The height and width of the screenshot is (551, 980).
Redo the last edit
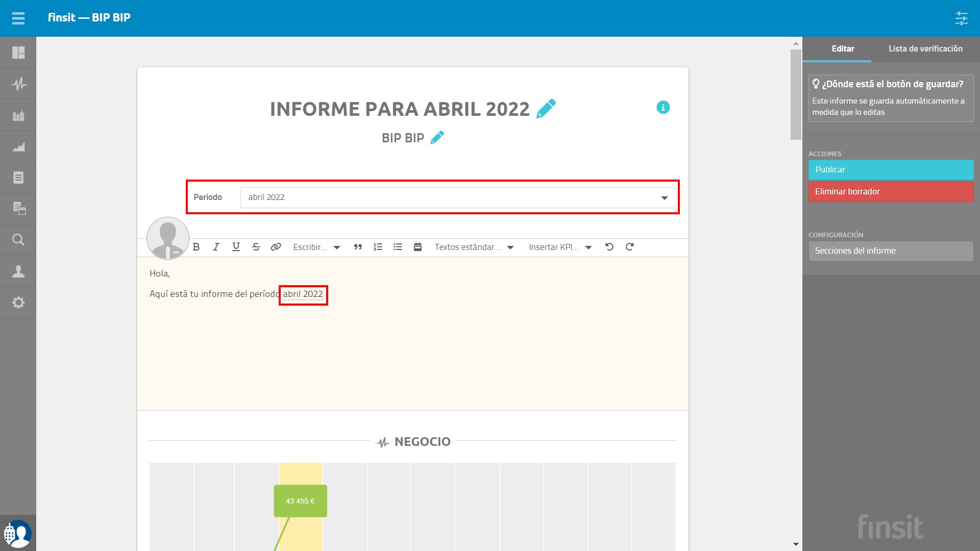click(629, 247)
